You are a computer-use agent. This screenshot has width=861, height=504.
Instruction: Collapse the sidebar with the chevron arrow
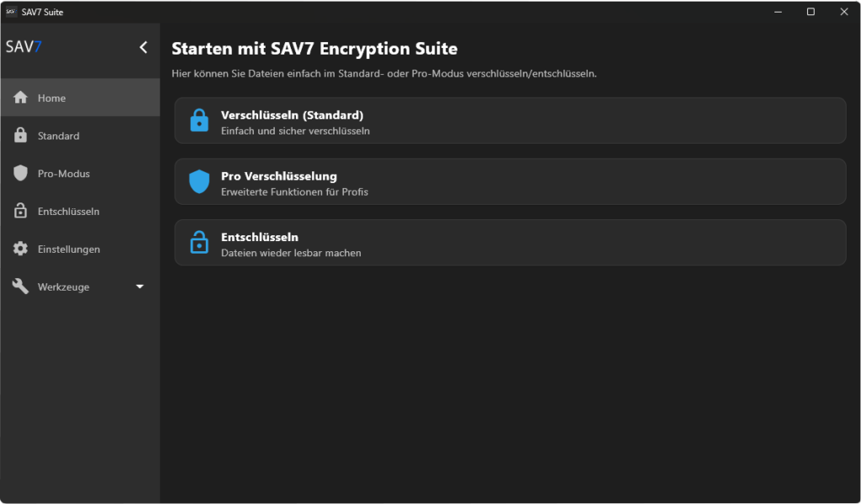click(143, 48)
